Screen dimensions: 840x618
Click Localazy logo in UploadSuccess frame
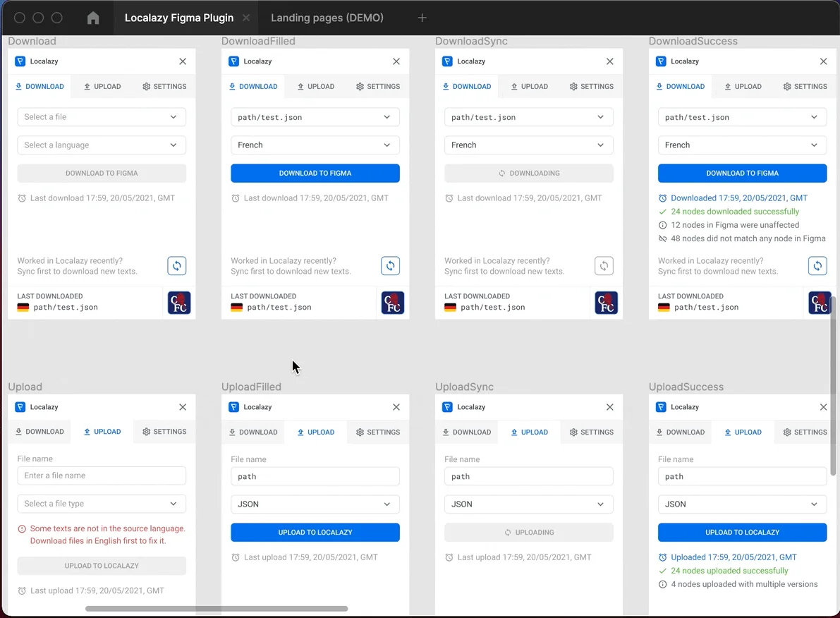click(661, 407)
